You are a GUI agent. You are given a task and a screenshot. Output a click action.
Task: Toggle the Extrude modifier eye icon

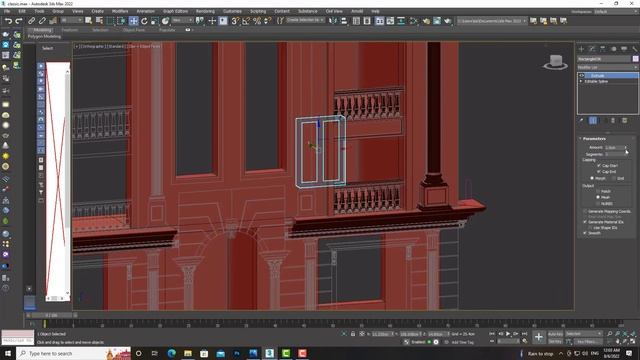tap(582, 76)
